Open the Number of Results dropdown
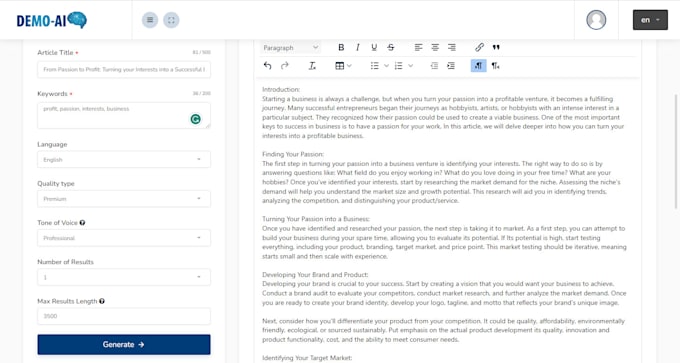 [124, 277]
